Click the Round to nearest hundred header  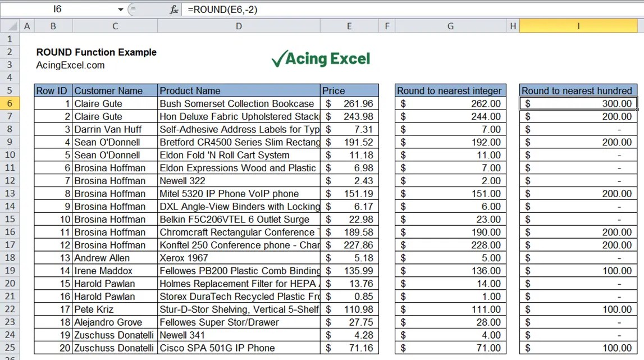[578, 90]
